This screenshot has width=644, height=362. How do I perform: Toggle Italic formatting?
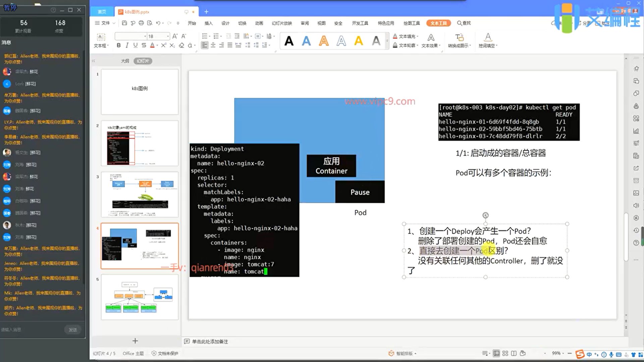click(x=127, y=45)
